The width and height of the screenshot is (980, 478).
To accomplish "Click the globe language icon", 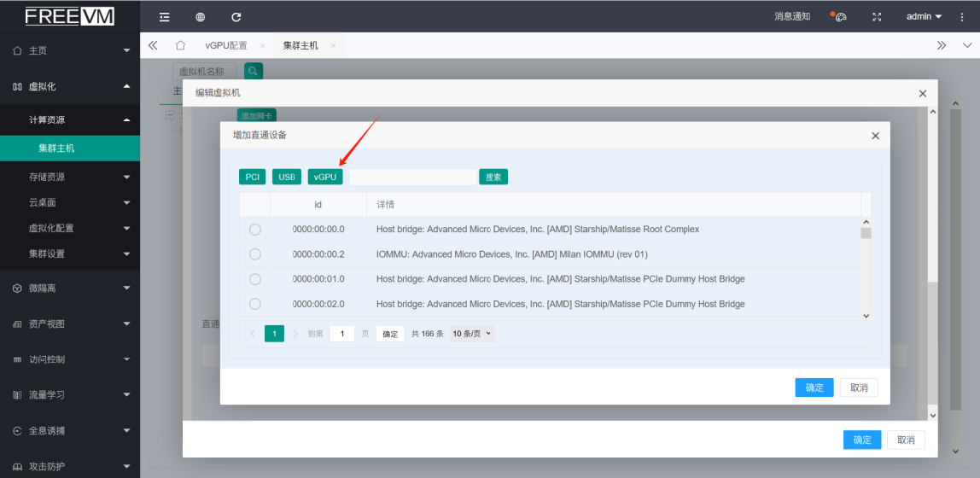I will [201, 17].
